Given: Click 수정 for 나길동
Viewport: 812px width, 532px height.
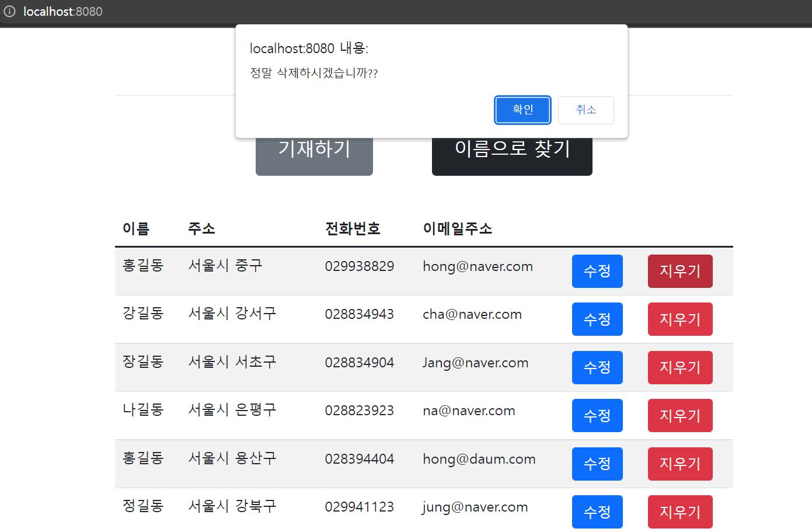Looking at the screenshot, I should [x=597, y=415].
